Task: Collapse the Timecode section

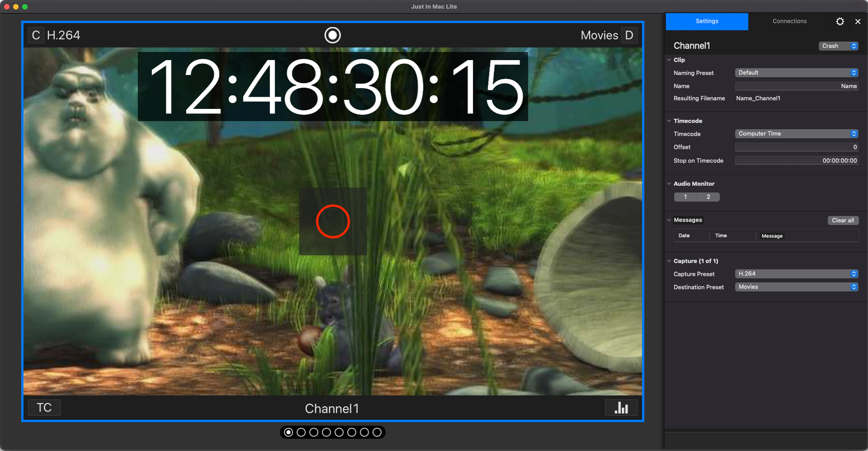Action: coord(669,121)
